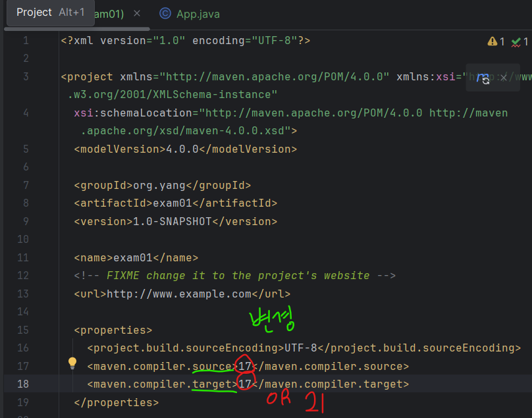
Task: Click the yellow light bulb intention icon
Action: [72, 363]
